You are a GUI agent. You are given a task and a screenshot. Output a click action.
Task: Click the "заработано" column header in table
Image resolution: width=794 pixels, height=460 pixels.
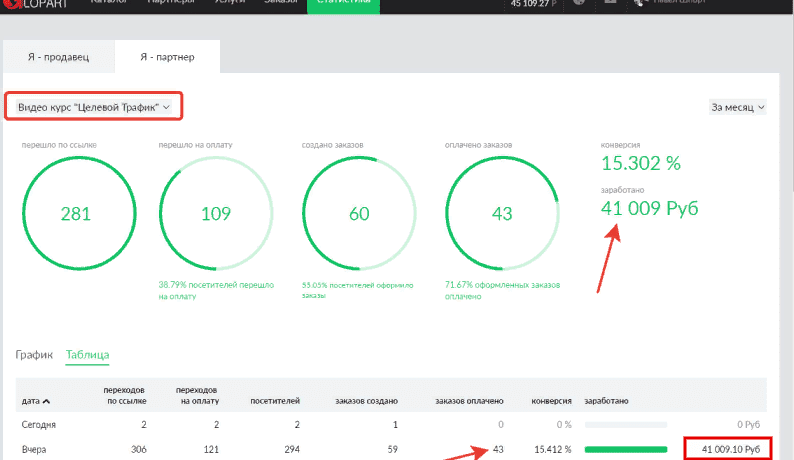tap(606, 401)
